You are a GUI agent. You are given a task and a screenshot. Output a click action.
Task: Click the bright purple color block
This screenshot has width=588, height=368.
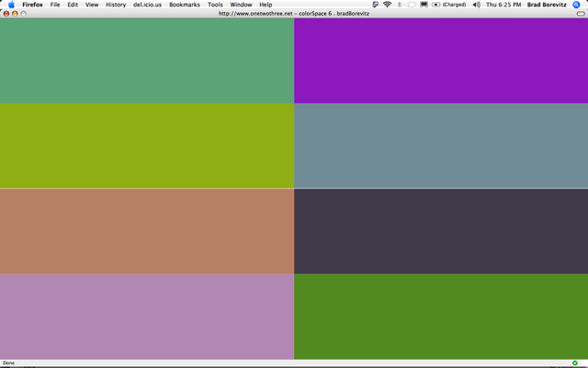[441, 61]
